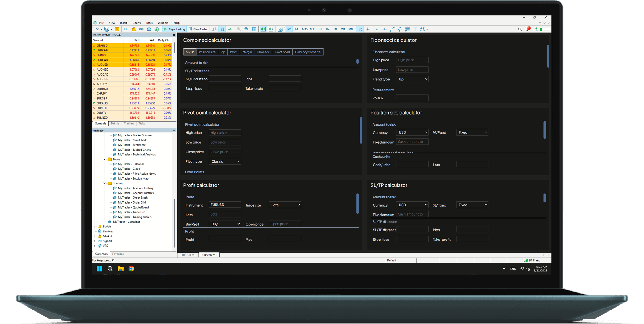Open the Pivot type Classic dropdown
Screen dimensions: 644x324
(225, 161)
